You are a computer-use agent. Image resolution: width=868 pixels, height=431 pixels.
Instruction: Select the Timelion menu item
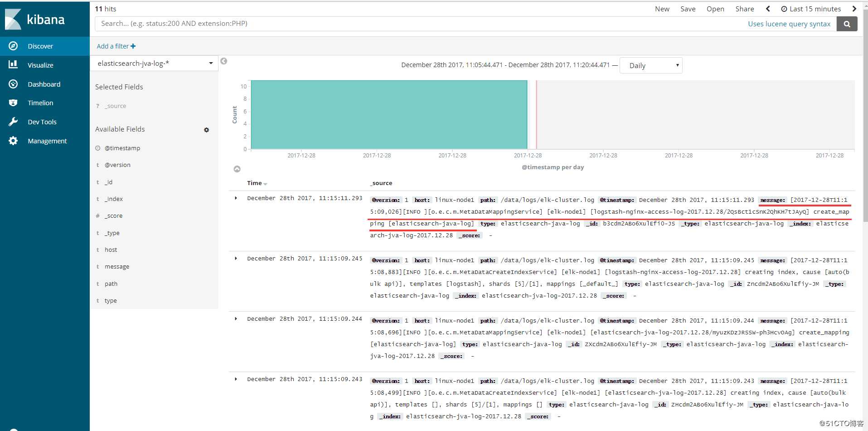pyautogui.click(x=45, y=103)
